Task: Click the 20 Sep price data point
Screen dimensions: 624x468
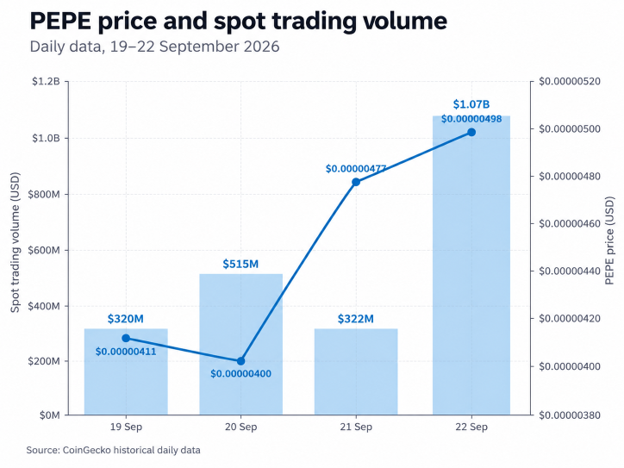Action: pyautogui.click(x=241, y=361)
